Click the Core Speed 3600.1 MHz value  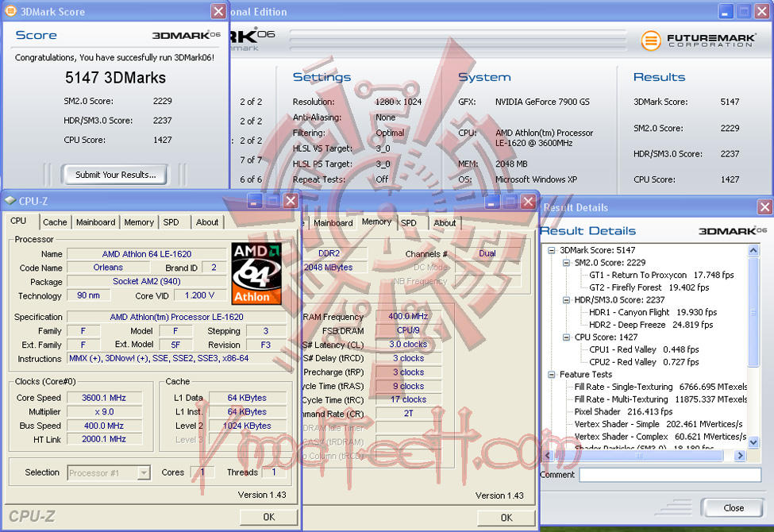[104, 398]
